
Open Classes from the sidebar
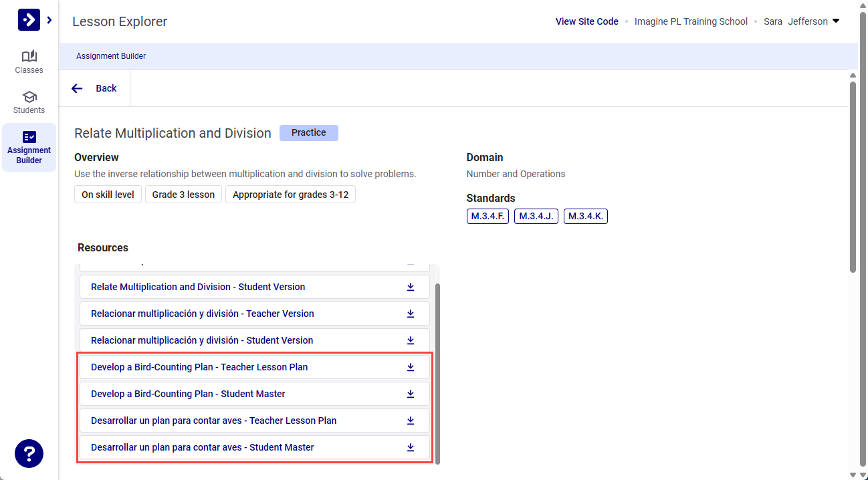[x=29, y=62]
